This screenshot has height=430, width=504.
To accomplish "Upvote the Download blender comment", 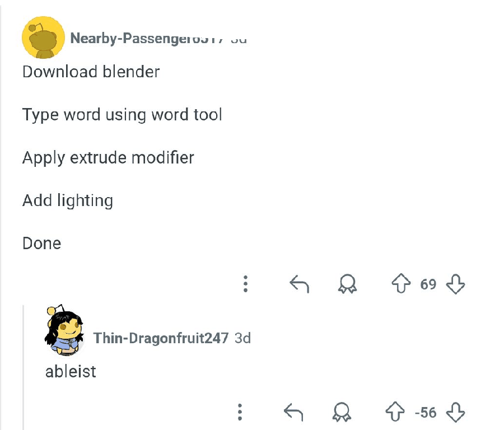I will pos(401,283).
